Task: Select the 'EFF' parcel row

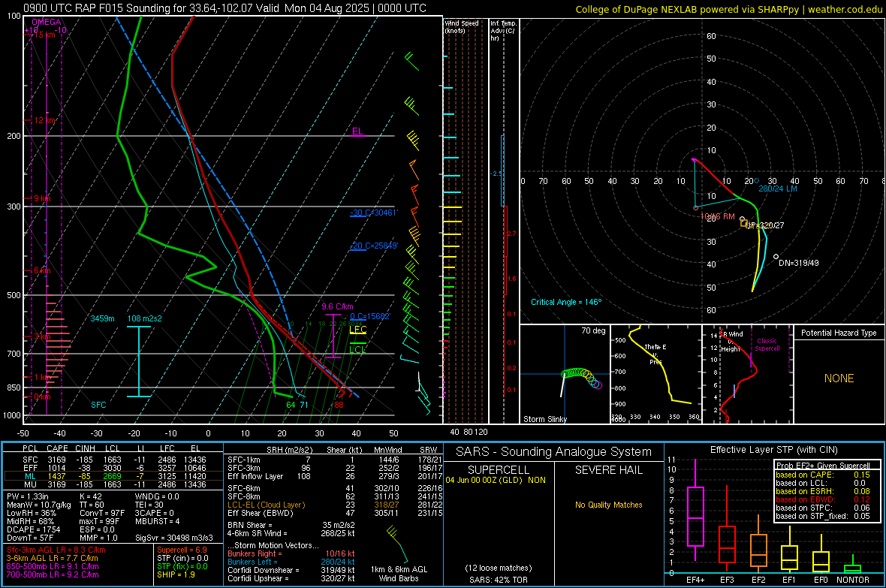Action: point(113,468)
